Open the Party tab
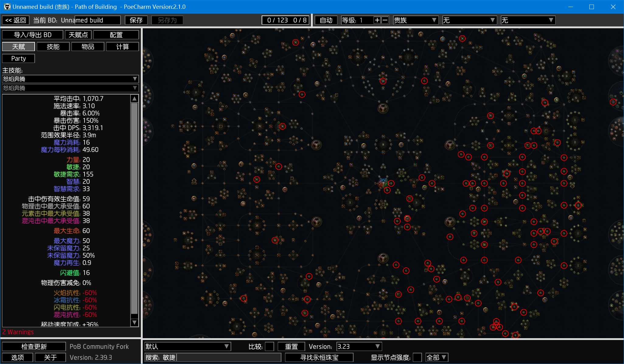This screenshot has width=624, height=364. coord(19,58)
